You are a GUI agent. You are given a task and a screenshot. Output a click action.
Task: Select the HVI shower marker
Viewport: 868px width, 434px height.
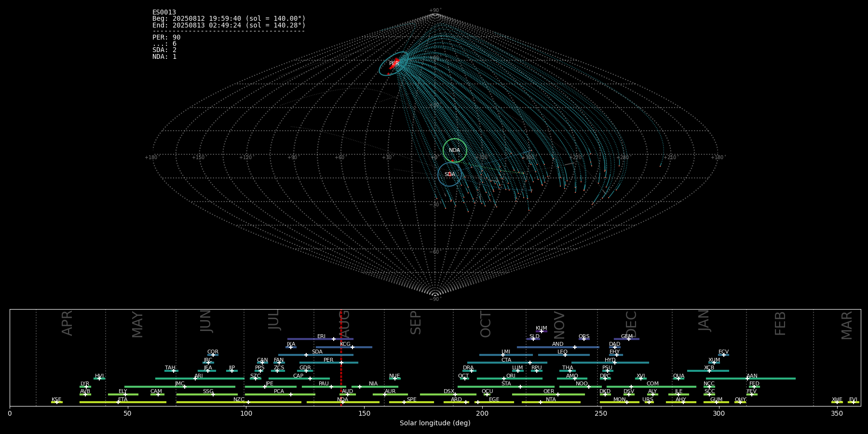point(99,379)
